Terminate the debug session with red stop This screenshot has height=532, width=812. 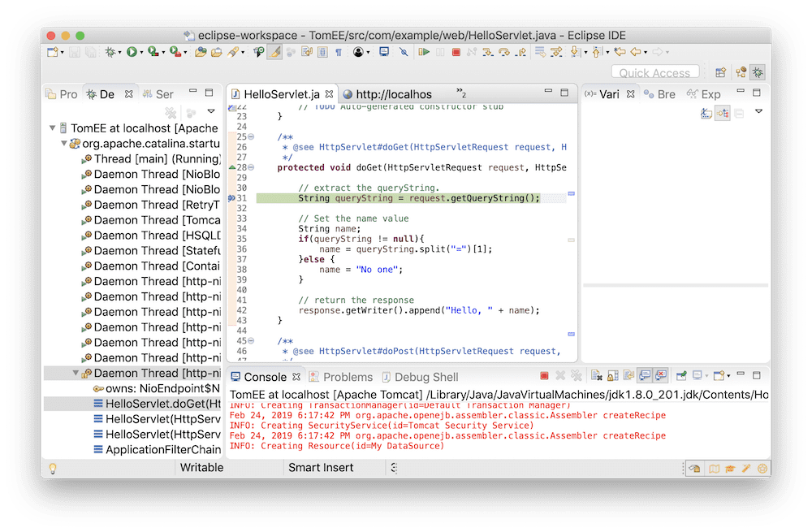click(456, 52)
